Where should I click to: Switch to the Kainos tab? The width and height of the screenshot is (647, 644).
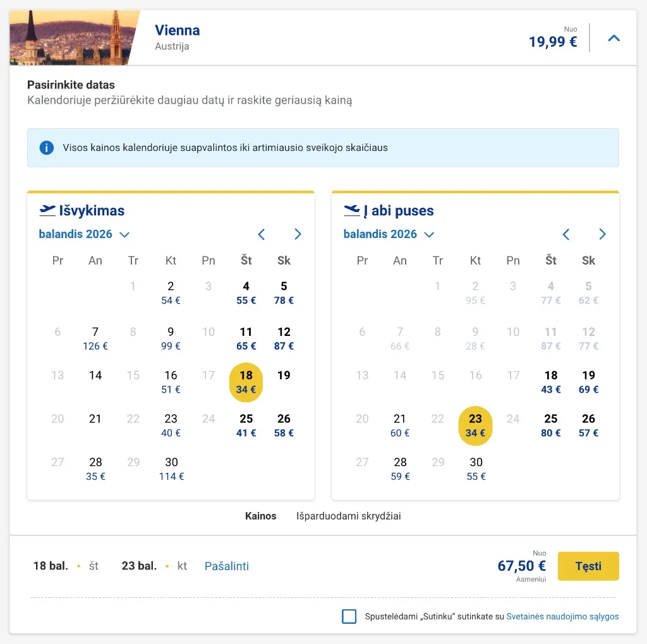(261, 516)
